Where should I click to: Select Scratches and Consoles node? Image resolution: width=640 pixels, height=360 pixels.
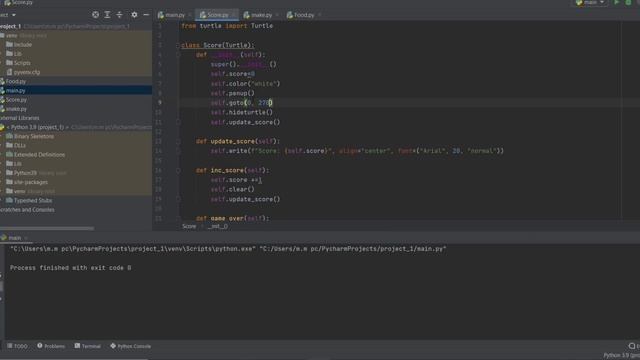coord(27,210)
